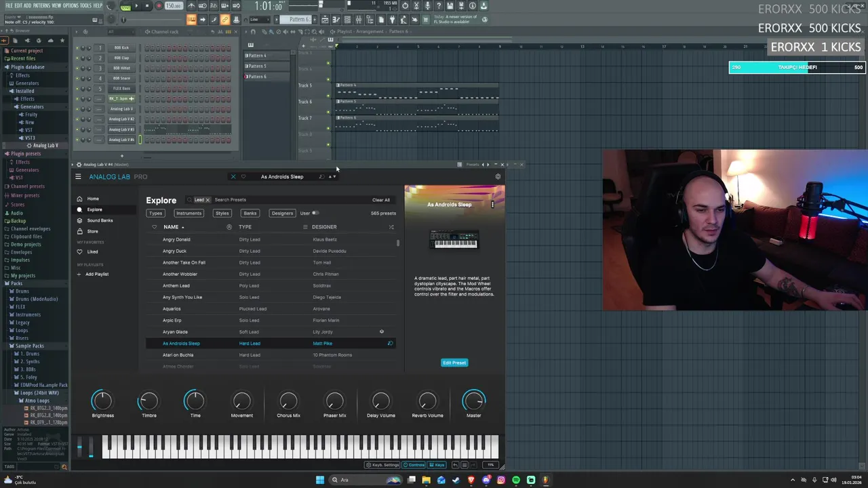Select Analog Lab V #4 channel selector
Viewport: 868px width, 488px height.
(x=140, y=140)
